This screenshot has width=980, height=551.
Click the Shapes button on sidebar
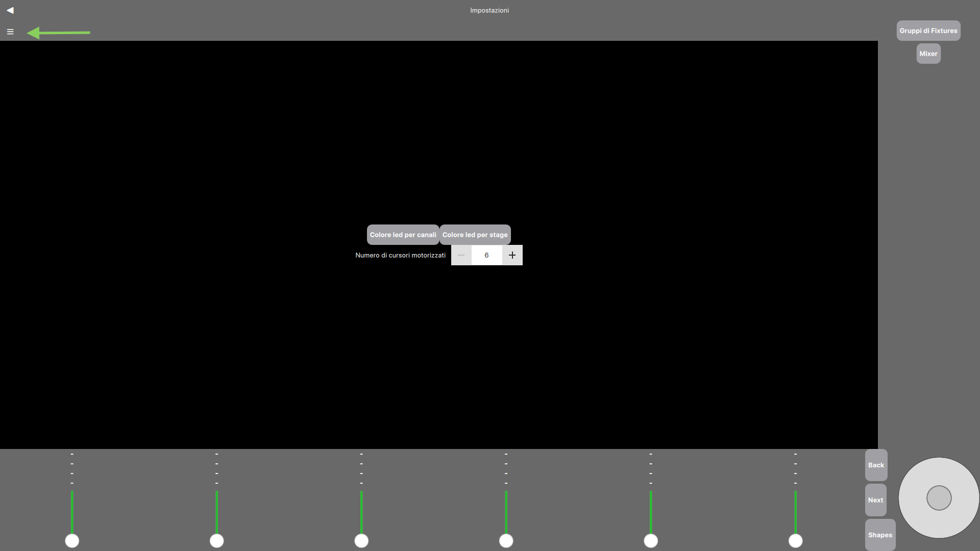pos(880,535)
